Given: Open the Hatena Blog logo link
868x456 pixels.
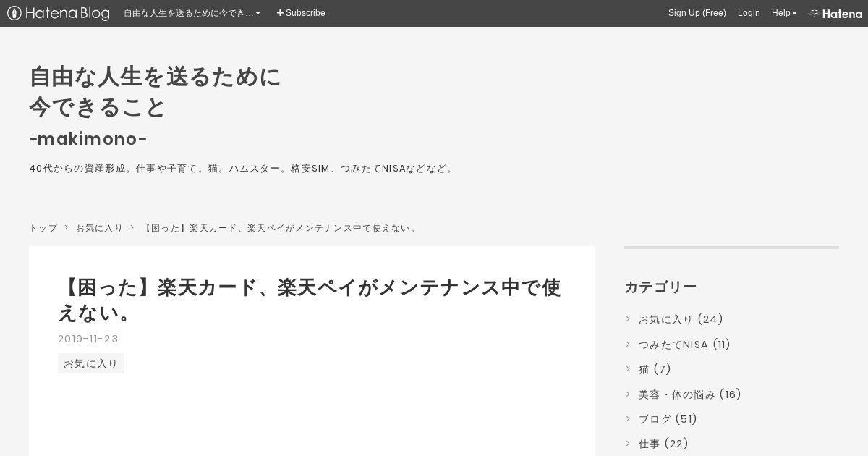Looking at the screenshot, I should [x=59, y=13].
